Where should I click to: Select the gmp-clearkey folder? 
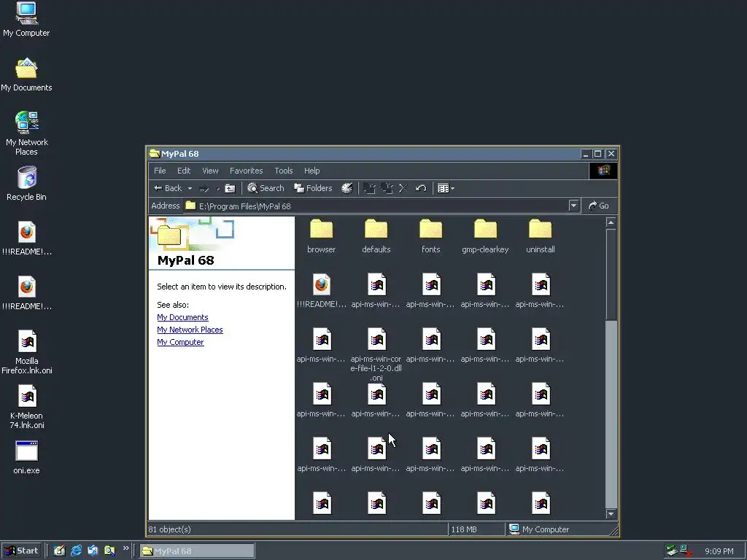[485, 236]
